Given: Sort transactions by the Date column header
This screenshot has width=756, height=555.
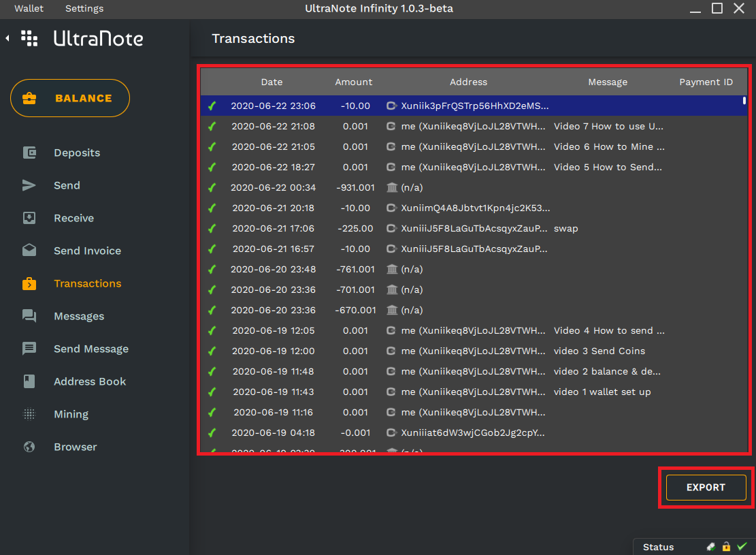Looking at the screenshot, I should 272,82.
